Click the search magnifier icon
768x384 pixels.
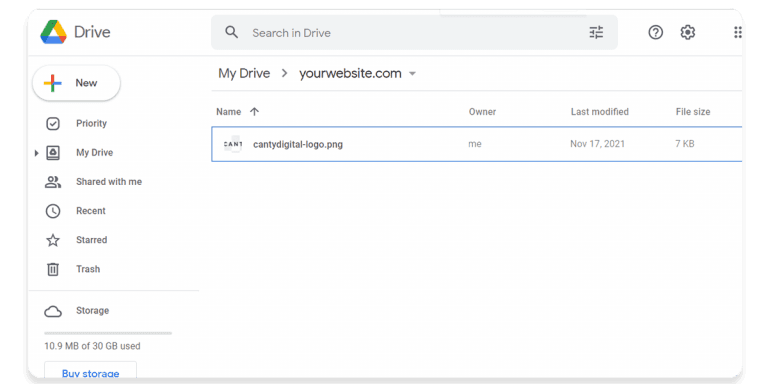[231, 32]
